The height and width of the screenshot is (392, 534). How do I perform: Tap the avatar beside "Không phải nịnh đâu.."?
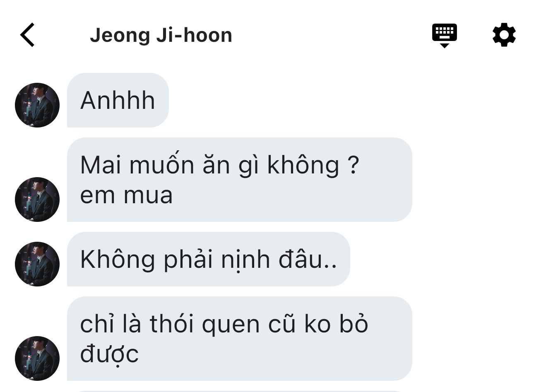coord(37,264)
